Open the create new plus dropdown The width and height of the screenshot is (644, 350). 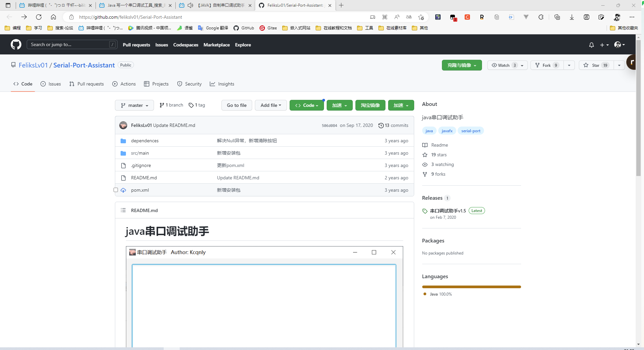click(x=604, y=45)
